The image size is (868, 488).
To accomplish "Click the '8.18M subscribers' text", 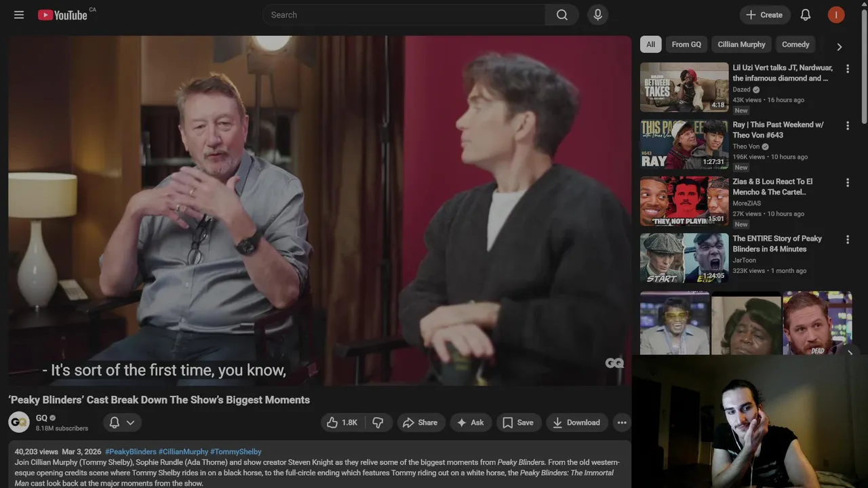I will coord(62,428).
